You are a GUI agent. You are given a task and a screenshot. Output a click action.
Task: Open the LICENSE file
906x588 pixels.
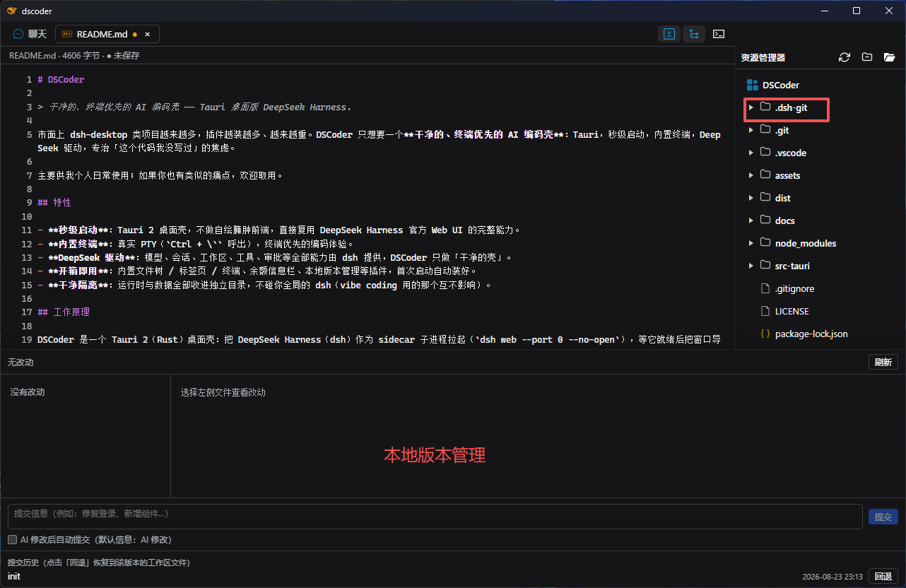tap(792, 311)
